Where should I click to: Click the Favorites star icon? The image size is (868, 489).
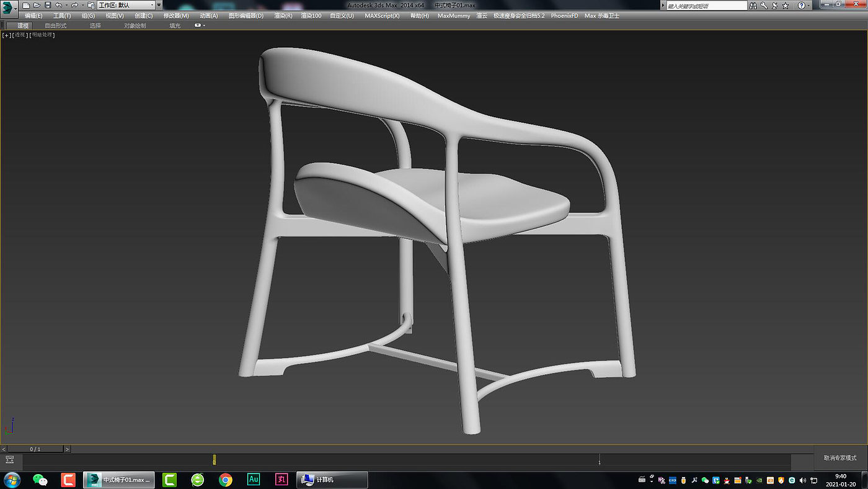[x=786, y=6]
